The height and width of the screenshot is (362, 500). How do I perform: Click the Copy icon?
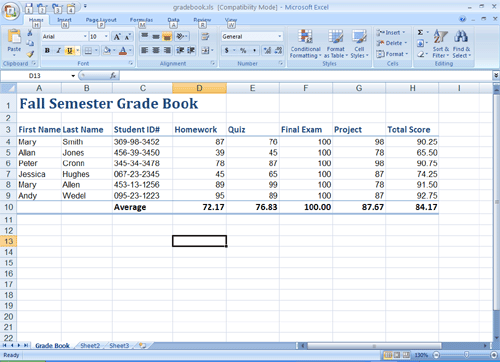click(x=30, y=43)
